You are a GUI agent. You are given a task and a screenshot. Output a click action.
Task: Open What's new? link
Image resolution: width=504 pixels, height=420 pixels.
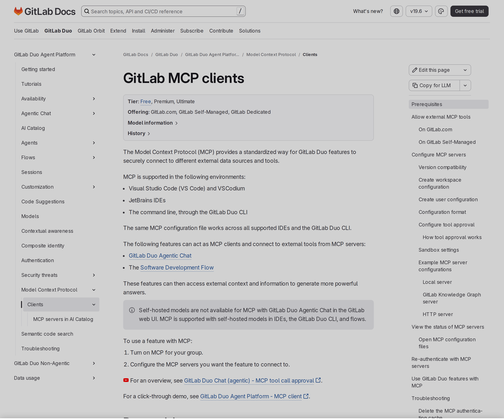pyautogui.click(x=368, y=11)
